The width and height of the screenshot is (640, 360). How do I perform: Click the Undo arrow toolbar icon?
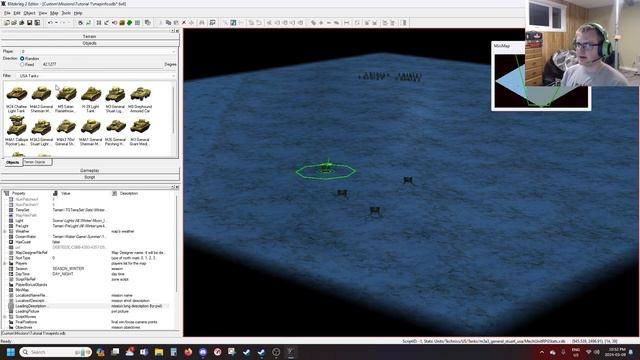(50, 23)
